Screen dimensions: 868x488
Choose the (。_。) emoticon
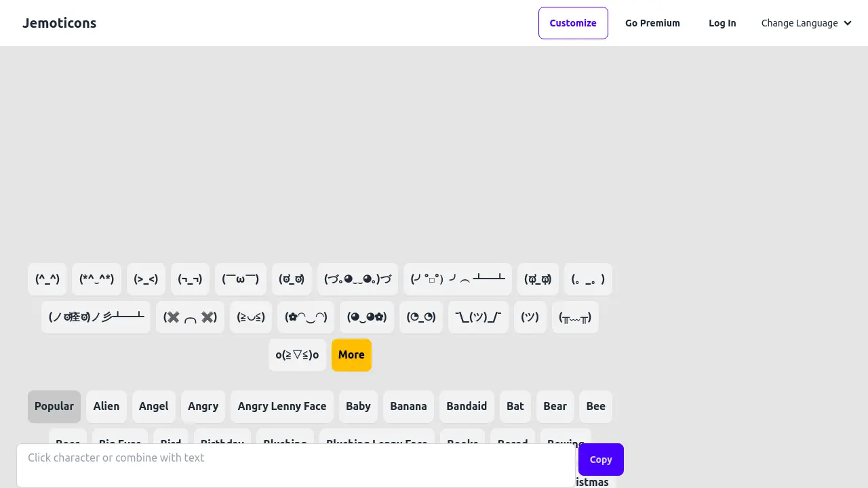click(x=588, y=279)
